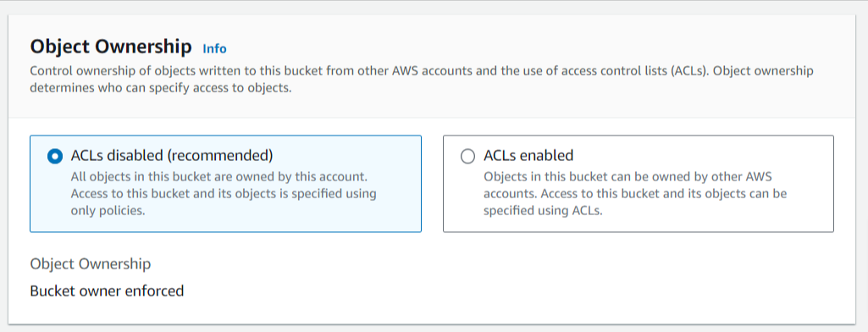Click the "ACLs disabled (recommended)" option label
The height and width of the screenshot is (332, 868).
172,156
